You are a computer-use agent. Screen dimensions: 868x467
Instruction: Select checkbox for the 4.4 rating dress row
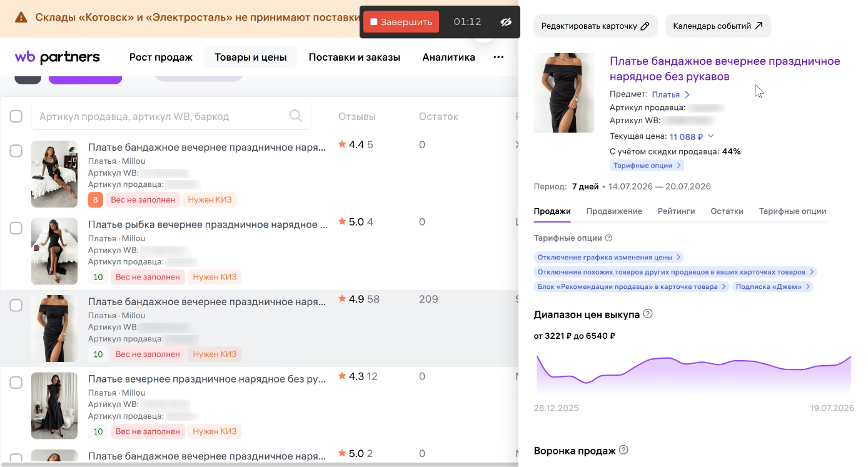(x=16, y=151)
